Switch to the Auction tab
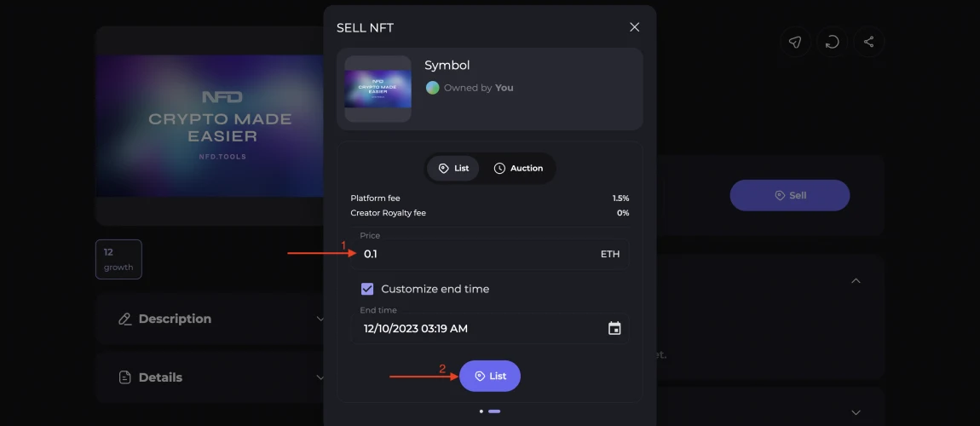Screen dimensions: 980x426 tap(518, 168)
